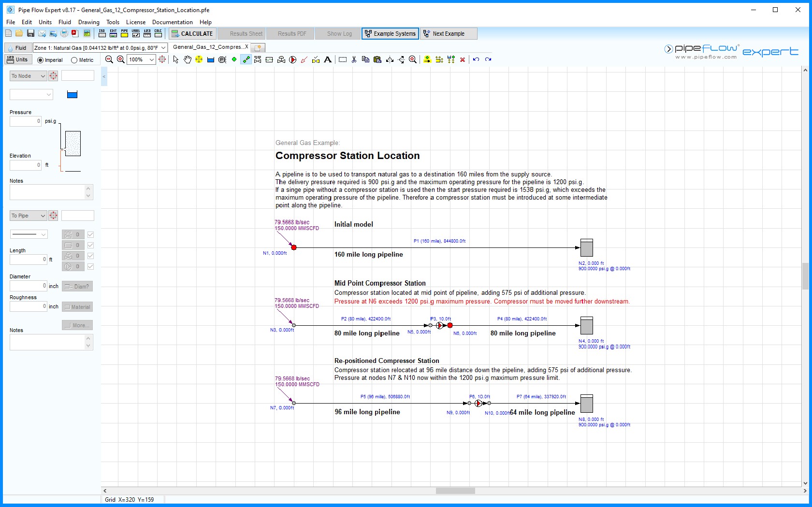Image resolution: width=812 pixels, height=507 pixels.
Task: Export to PDF with the red PDF icon
Action: [75, 33]
